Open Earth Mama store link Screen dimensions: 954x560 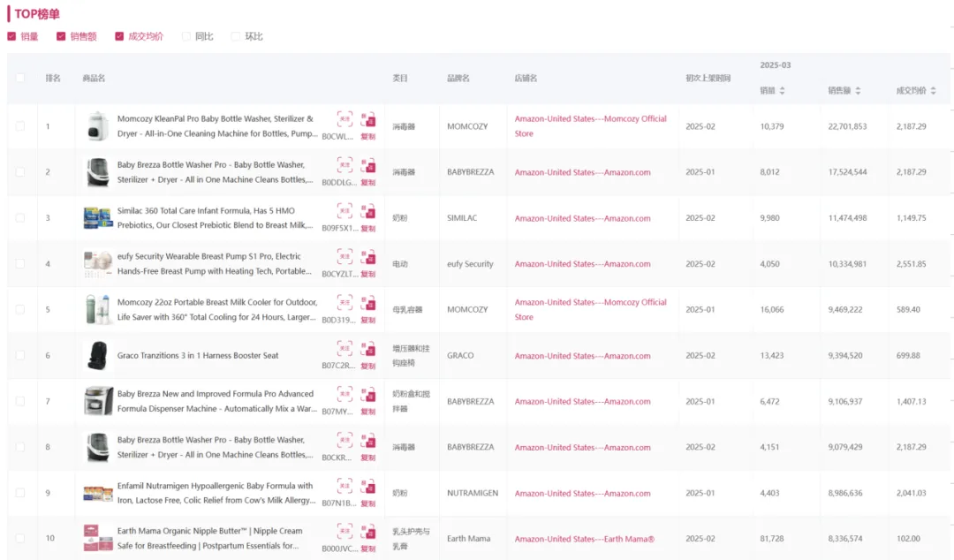click(x=584, y=539)
